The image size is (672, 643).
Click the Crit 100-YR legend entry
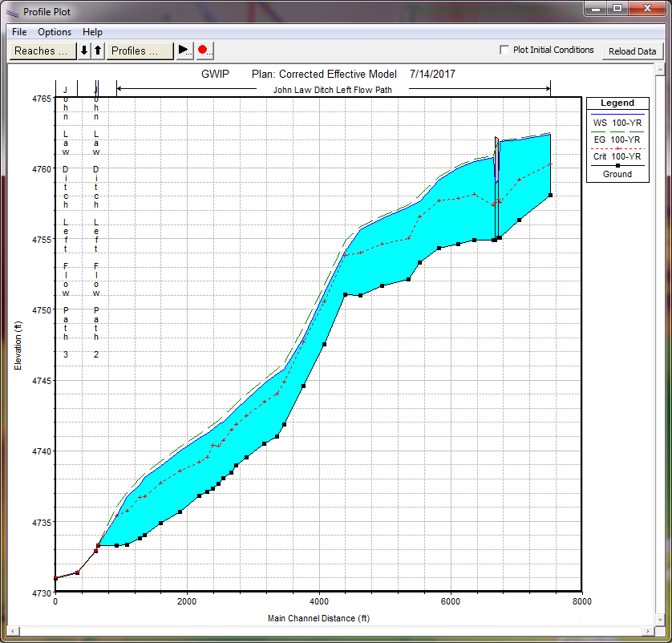pos(617,156)
